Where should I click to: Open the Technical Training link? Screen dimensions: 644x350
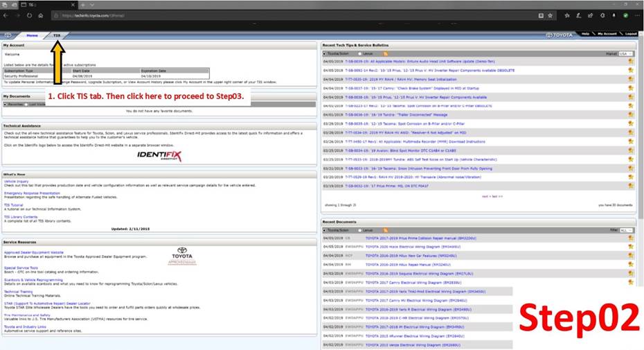[18, 292]
